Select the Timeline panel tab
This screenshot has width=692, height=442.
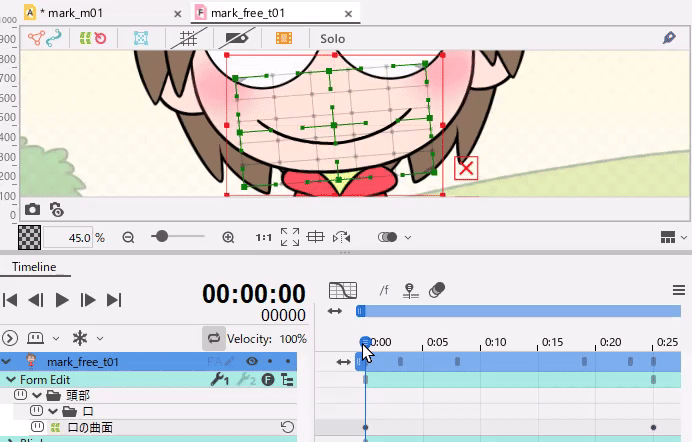click(34, 267)
